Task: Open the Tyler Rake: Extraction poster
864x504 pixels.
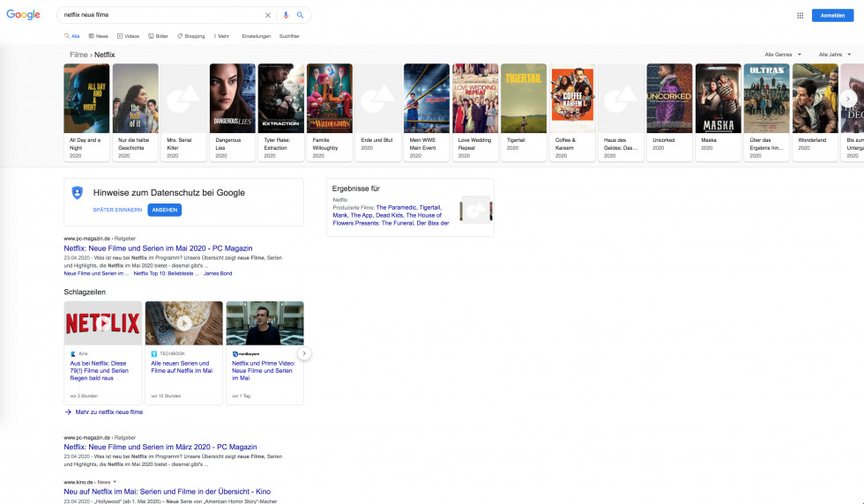Action: coord(280,98)
